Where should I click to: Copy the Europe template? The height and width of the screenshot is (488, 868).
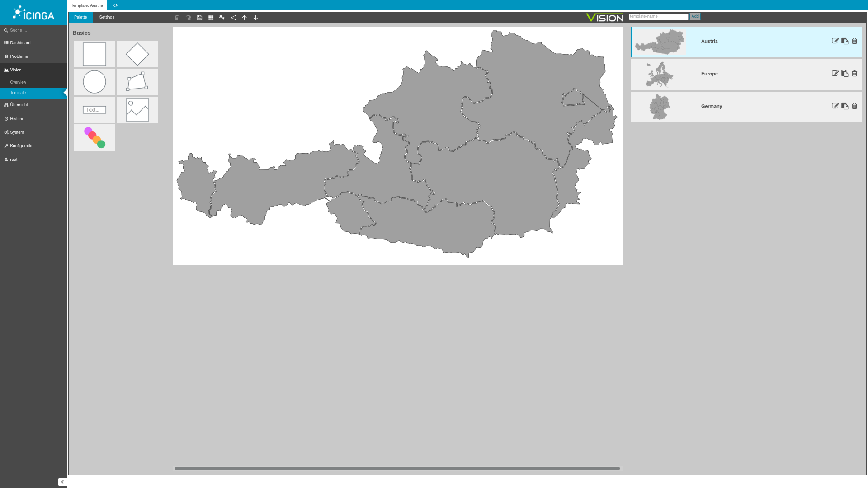tap(844, 74)
